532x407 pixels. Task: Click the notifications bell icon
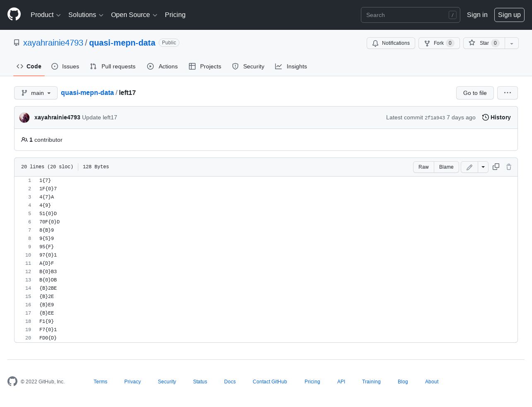click(375, 43)
